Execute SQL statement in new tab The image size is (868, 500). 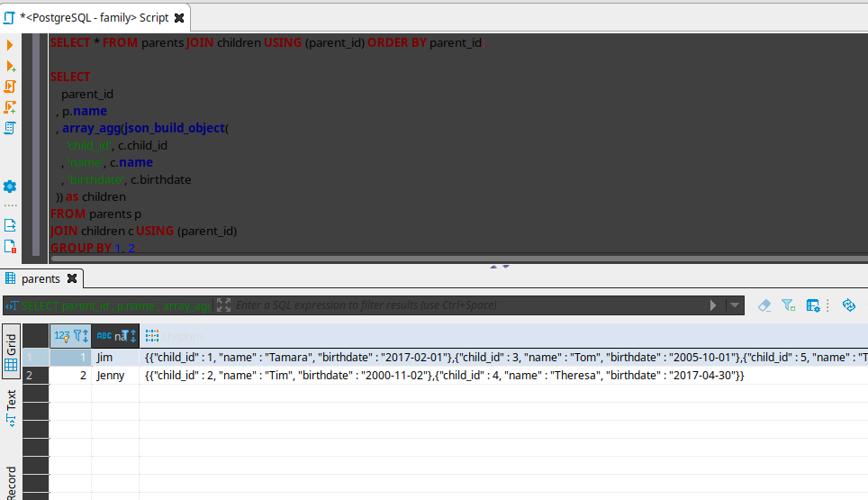(10, 66)
